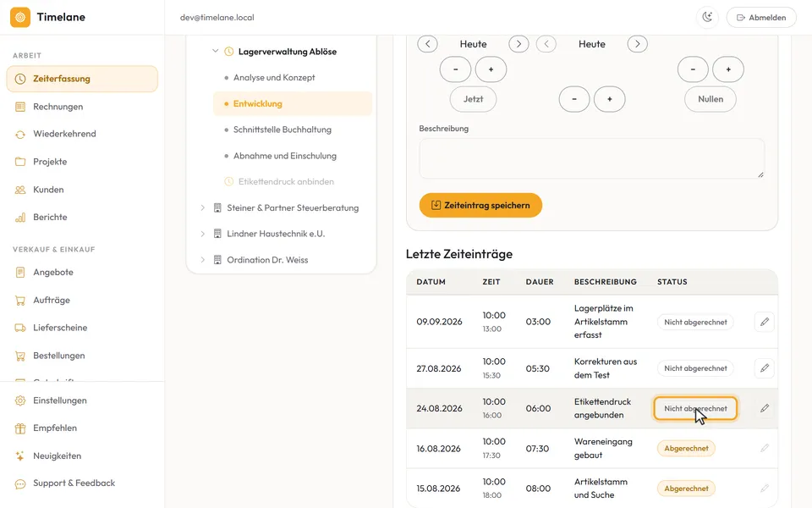Click the Projekte folder icon
Viewport: 812px width, 508px height.
(x=20, y=162)
